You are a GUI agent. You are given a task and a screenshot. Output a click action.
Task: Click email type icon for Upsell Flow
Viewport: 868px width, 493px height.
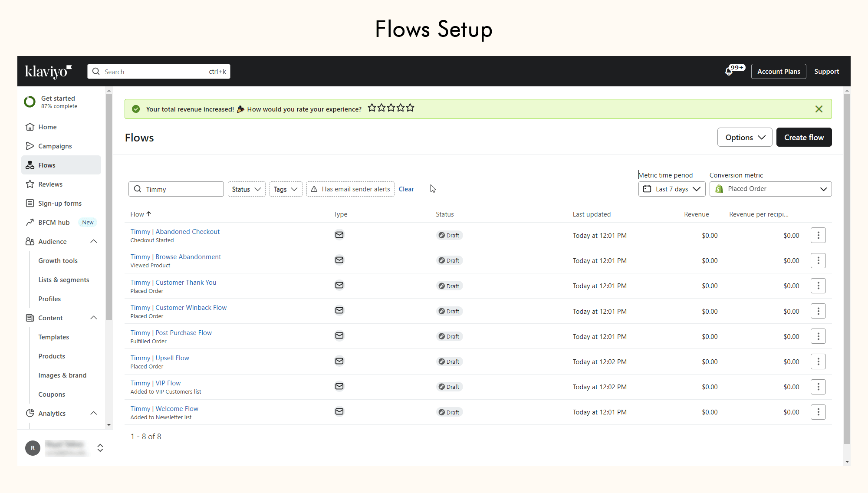(339, 361)
